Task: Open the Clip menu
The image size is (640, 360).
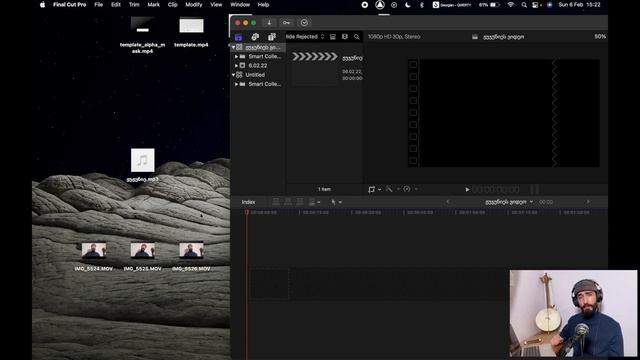Action: (x=173, y=5)
